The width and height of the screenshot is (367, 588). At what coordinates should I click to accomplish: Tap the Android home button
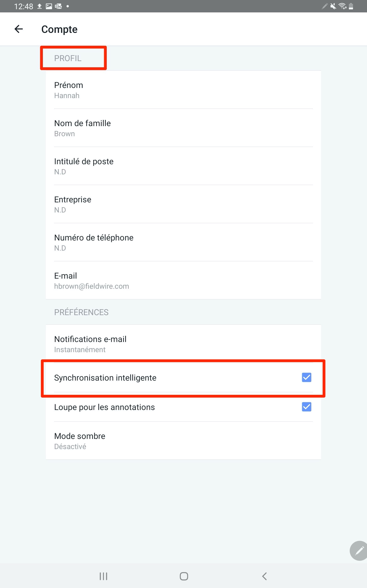pos(184,576)
